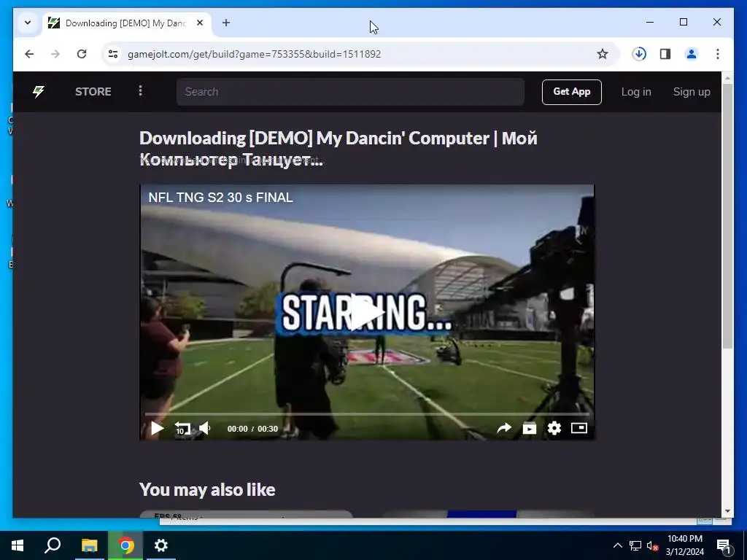Open the STORE section
747x560 pixels.
[93, 91]
